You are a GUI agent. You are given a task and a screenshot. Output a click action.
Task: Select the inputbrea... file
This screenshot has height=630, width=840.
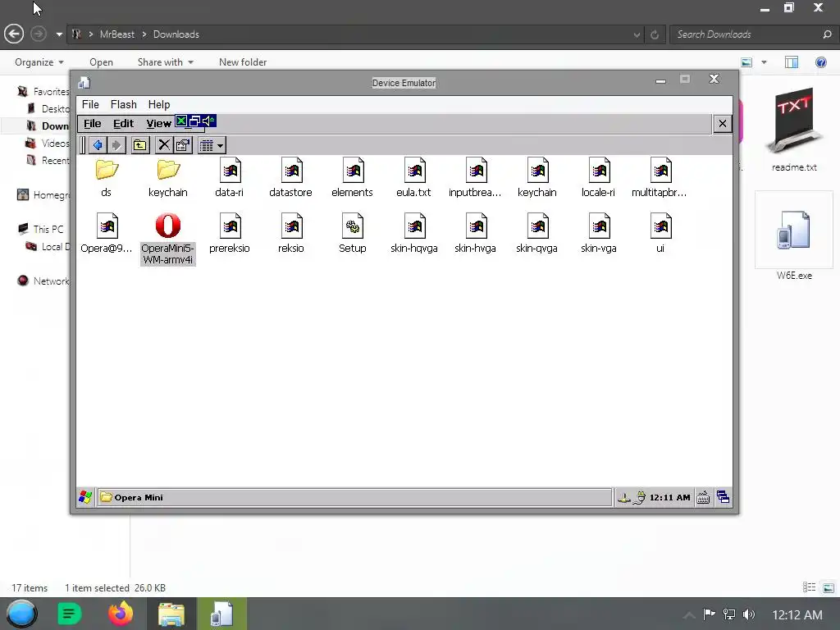click(475, 178)
